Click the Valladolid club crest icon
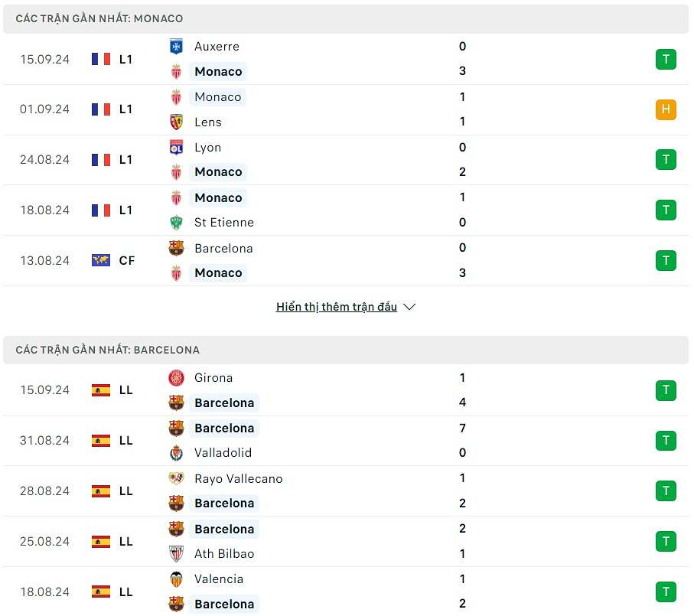The width and height of the screenshot is (694, 616). coord(176,453)
